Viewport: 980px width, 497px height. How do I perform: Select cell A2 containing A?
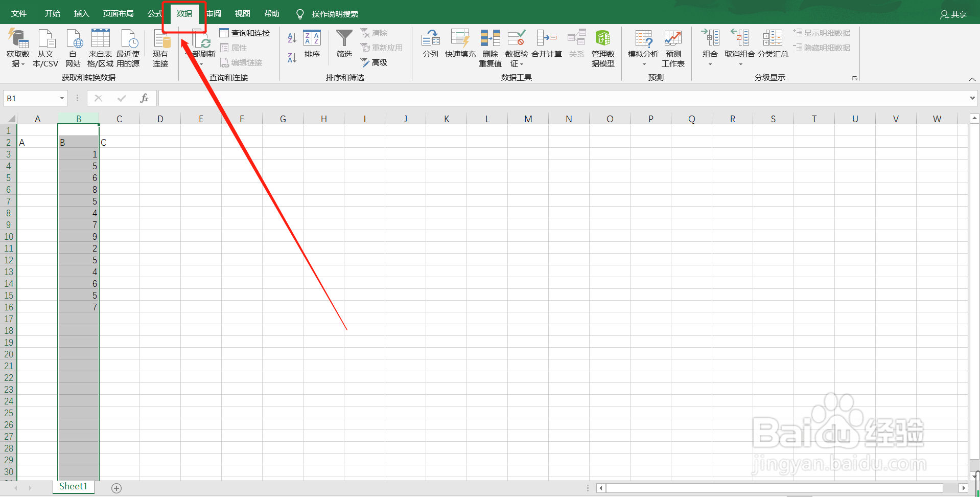tap(38, 143)
